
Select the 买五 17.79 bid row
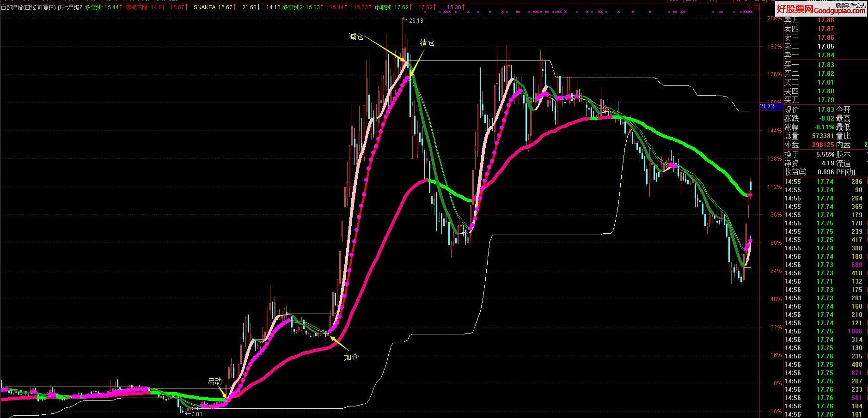(825, 100)
